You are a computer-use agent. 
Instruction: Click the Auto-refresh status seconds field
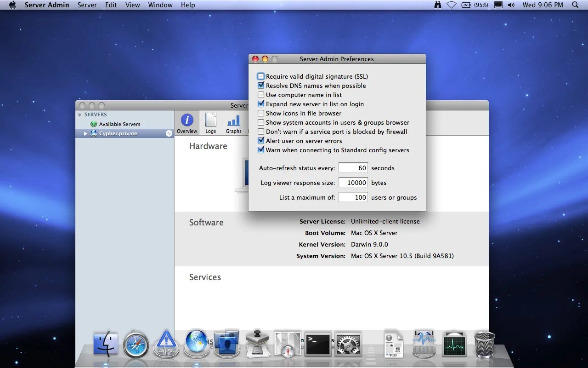[x=353, y=168]
